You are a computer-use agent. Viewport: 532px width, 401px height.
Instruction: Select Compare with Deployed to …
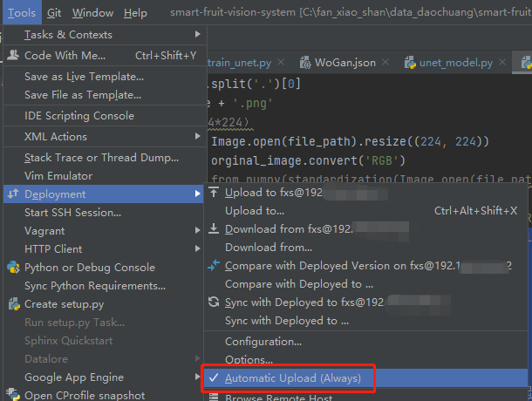click(x=365, y=284)
